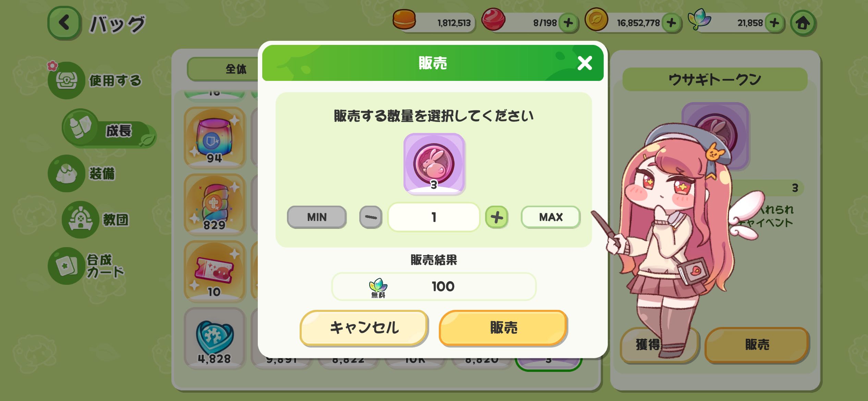This screenshot has width=868, height=401.
Task: Set quantity to MAX
Action: coord(551,217)
